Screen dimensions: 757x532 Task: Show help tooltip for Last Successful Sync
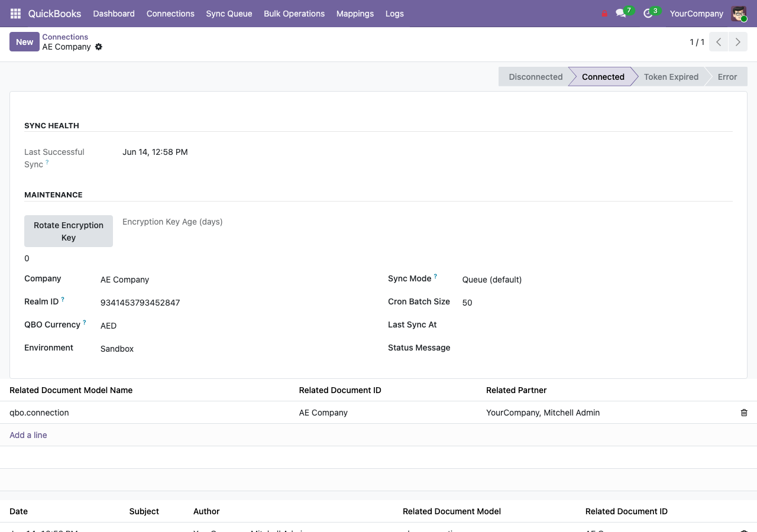click(x=47, y=162)
